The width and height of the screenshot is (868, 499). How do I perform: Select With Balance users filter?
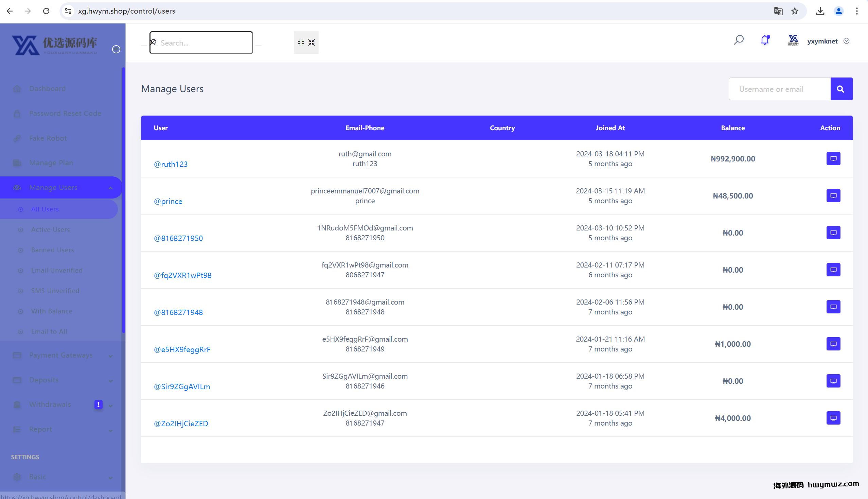pos(52,311)
